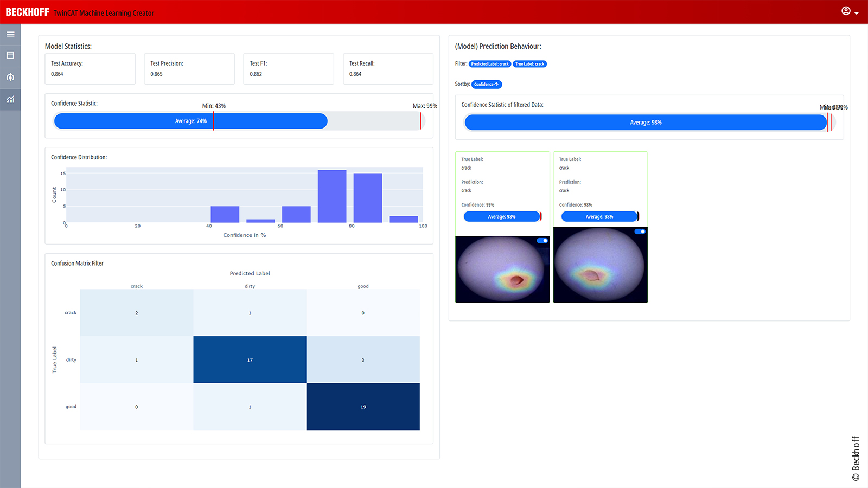This screenshot has height=488, width=868.
Task: Open the cracked egg image with 99% confidence
Action: click(502, 269)
